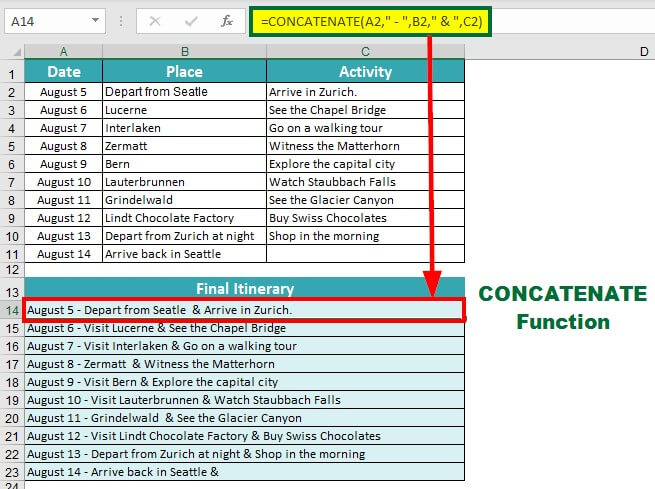Select the See the Glacier Canyon activity cell
This screenshot has height=489, width=655.
pyautogui.click(x=366, y=200)
